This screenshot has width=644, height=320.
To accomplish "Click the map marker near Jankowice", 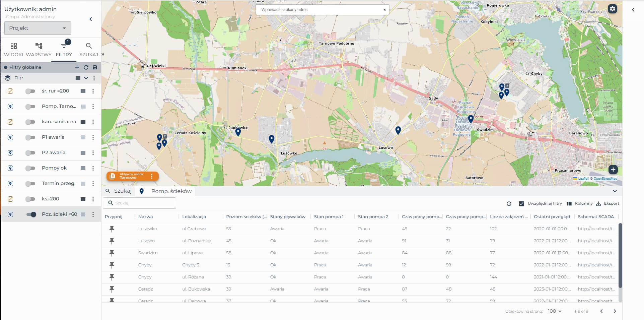I will (238, 132).
